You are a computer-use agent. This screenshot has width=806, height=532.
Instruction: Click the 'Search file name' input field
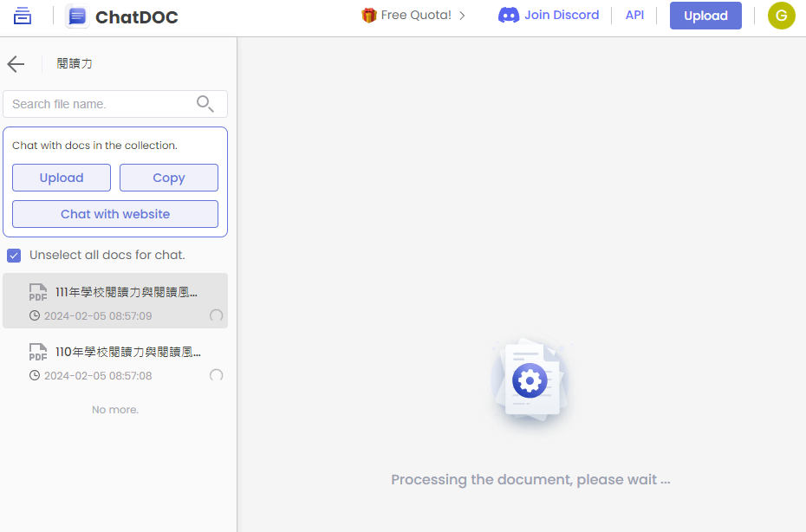tap(95, 103)
